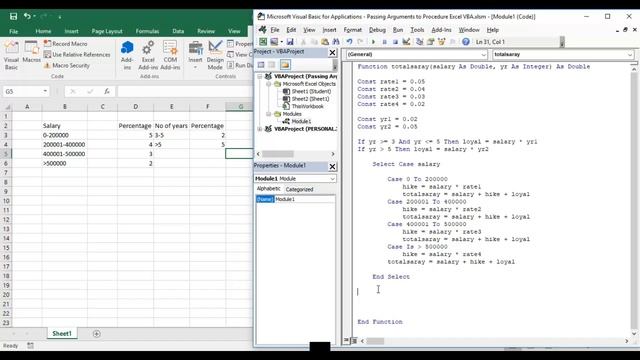Switch to the Review ribbon tab
The width and height of the screenshot is (640, 360).
[206, 31]
